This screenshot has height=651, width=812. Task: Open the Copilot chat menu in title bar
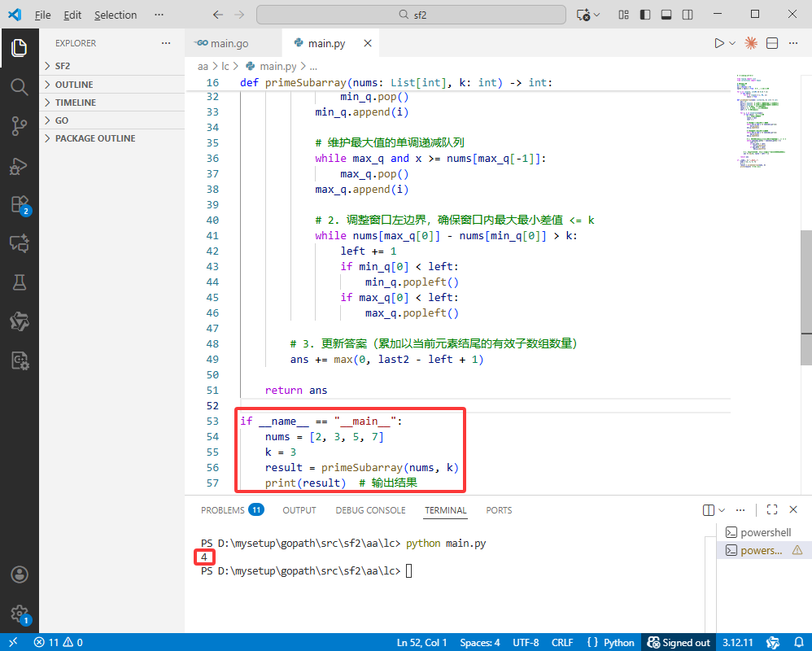click(x=588, y=15)
